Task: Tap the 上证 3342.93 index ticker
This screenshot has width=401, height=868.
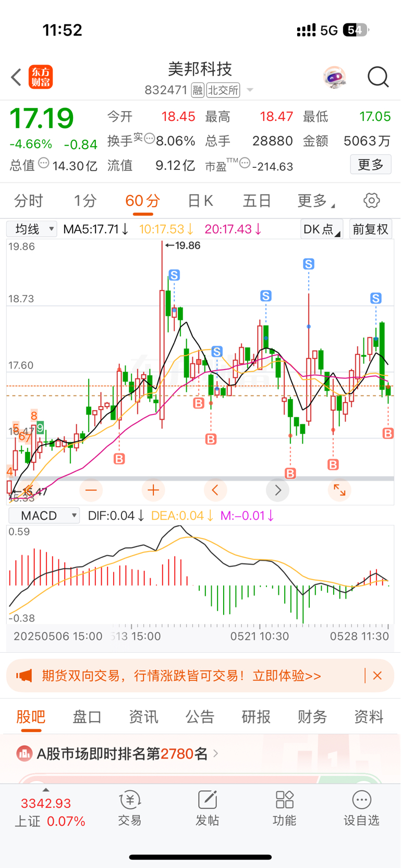Action: click(x=50, y=812)
